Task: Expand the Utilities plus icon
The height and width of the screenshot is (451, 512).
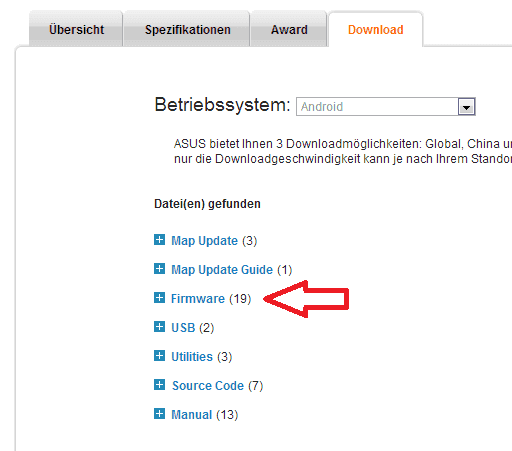Action: coord(159,356)
